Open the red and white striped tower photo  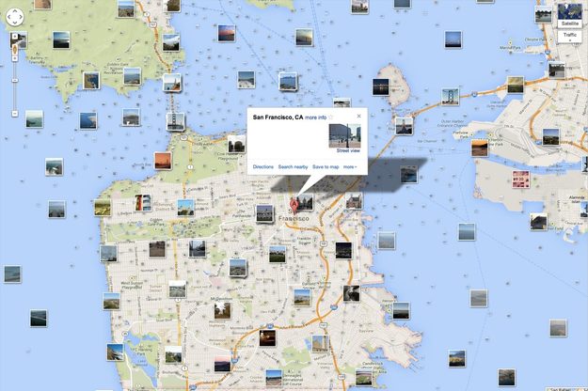tap(143, 203)
